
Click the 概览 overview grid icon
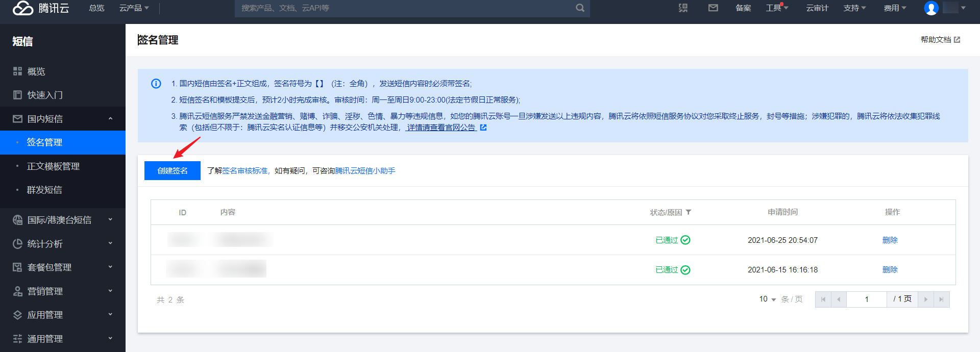tap(17, 71)
